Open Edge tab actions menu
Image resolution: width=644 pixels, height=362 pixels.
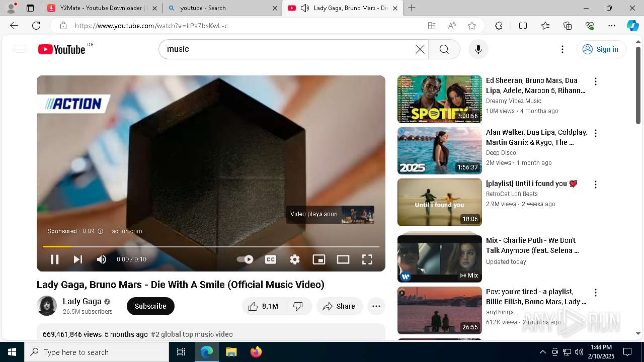(30, 8)
